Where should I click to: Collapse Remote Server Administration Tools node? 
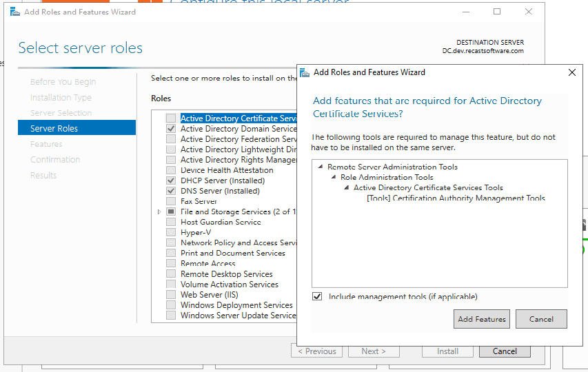pyautogui.click(x=321, y=167)
